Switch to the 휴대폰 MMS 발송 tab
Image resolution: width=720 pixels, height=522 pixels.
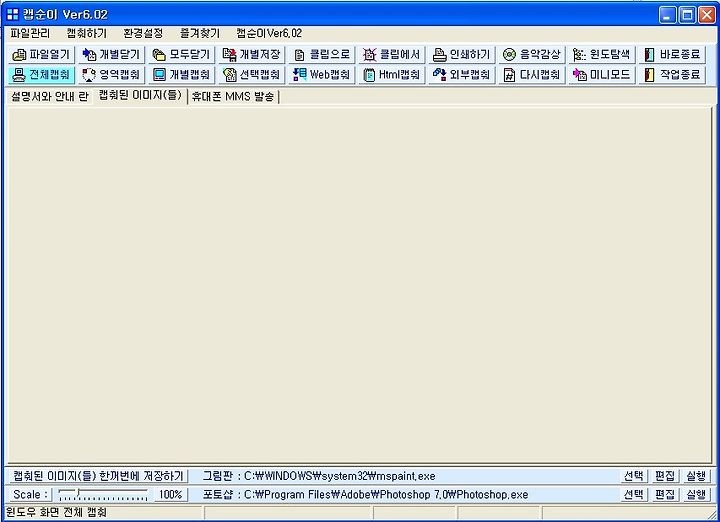233,96
